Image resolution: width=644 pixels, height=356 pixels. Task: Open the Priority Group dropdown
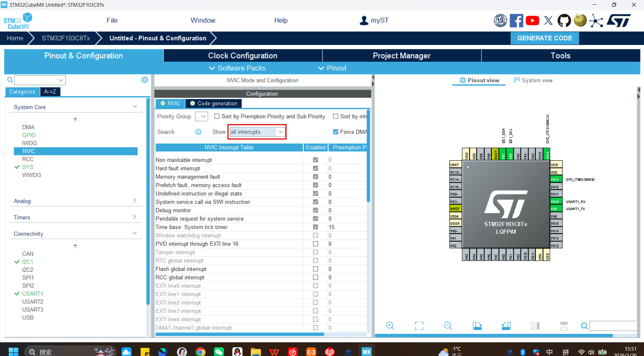tap(201, 116)
